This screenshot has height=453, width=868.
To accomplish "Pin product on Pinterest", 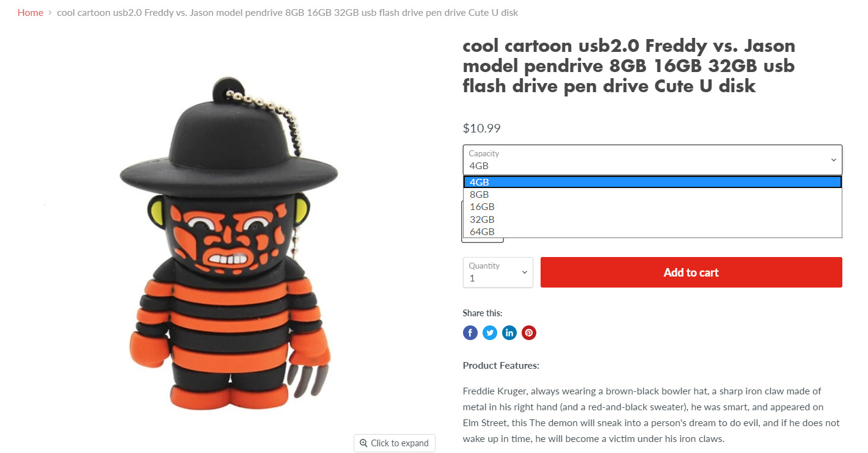I will pyautogui.click(x=529, y=333).
